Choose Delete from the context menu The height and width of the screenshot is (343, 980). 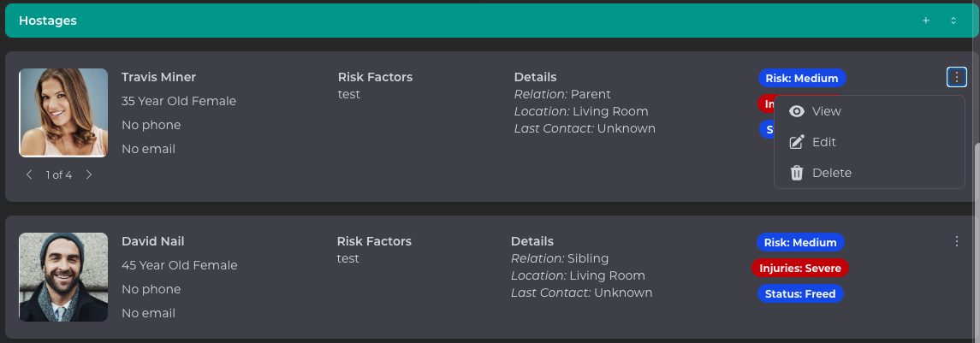pyautogui.click(x=831, y=173)
